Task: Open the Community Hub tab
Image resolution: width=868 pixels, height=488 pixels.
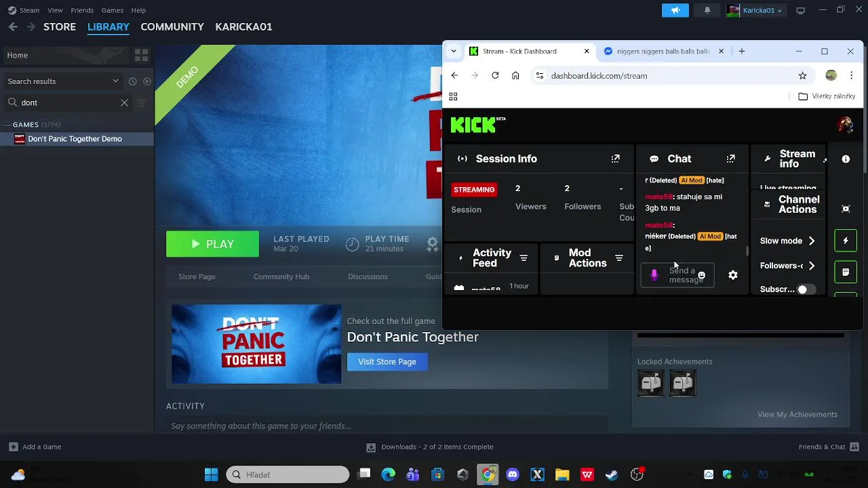Action: pyautogui.click(x=281, y=277)
